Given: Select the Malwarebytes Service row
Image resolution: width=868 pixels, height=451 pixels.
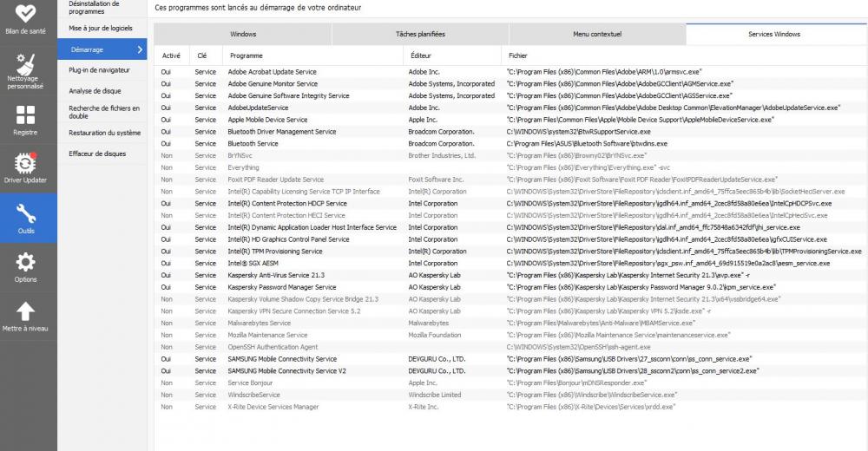Looking at the screenshot, I should point(511,324).
